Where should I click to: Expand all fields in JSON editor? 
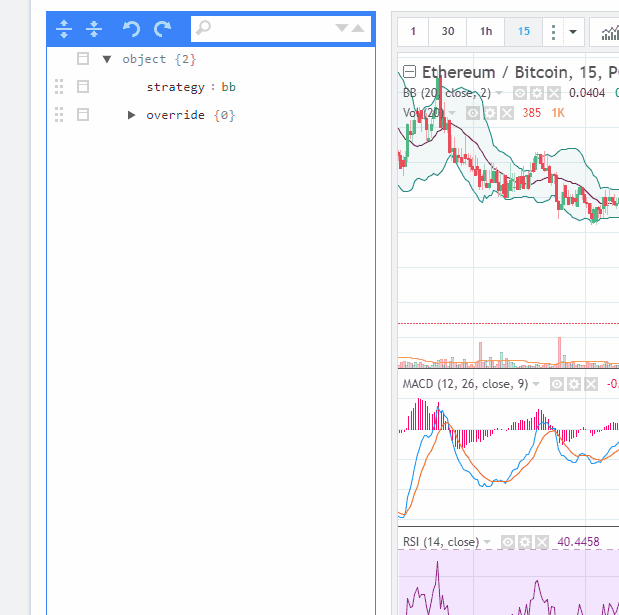(x=64, y=29)
